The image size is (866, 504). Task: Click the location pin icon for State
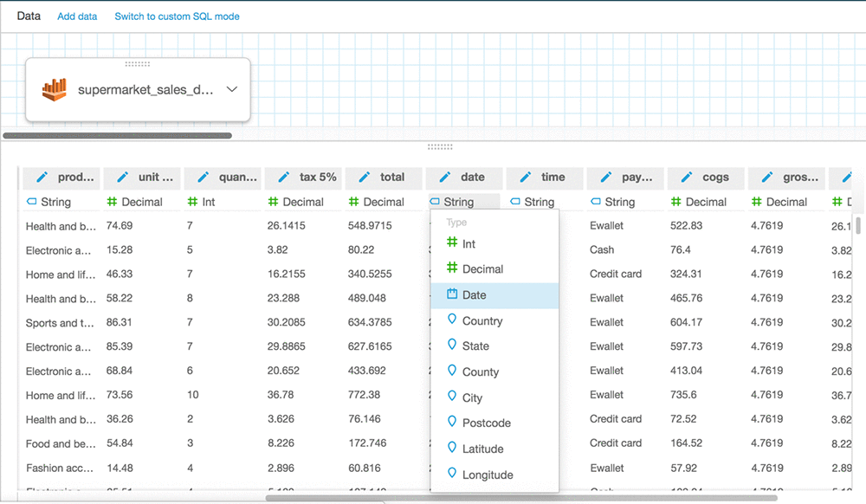[452, 345]
